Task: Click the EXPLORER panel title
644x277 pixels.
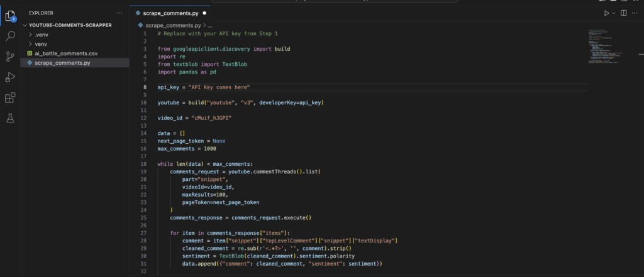Action: tap(41, 13)
